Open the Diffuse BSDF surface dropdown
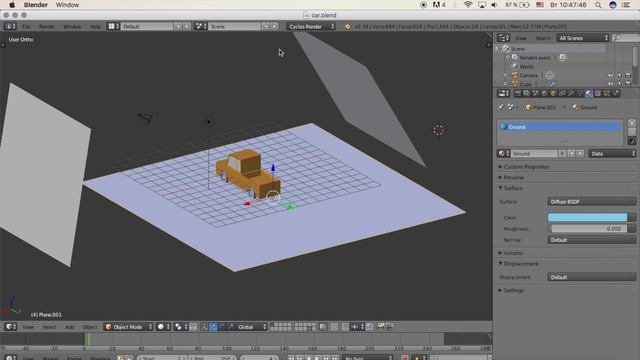Image resolution: width=640 pixels, height=360 pixels. 591,202
